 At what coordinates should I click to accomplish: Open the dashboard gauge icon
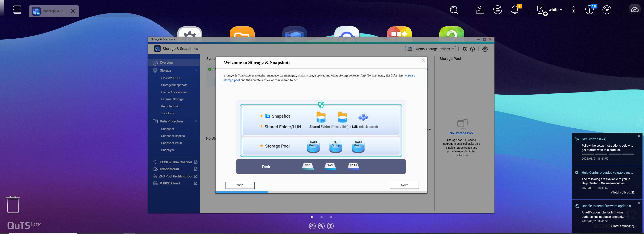point(607,10)
